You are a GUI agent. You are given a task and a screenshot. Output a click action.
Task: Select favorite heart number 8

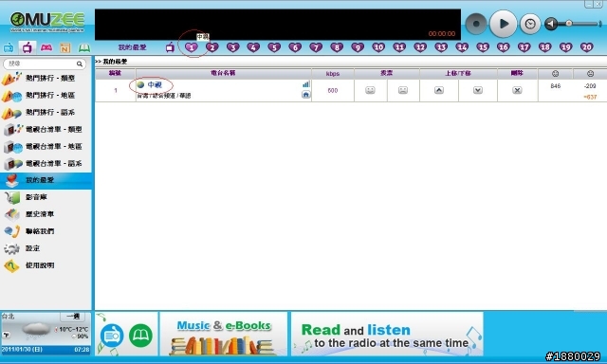337,47
